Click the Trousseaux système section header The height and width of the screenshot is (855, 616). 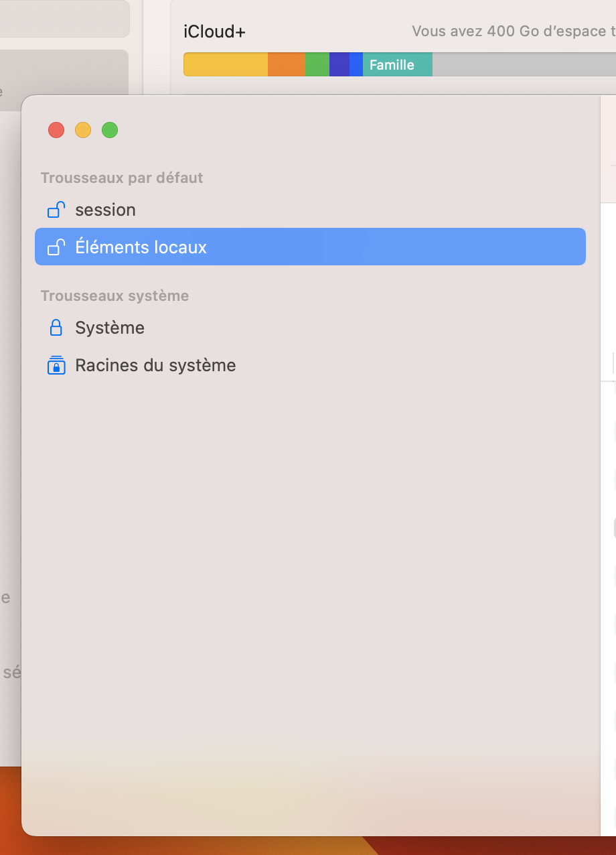tap(114, 295)
